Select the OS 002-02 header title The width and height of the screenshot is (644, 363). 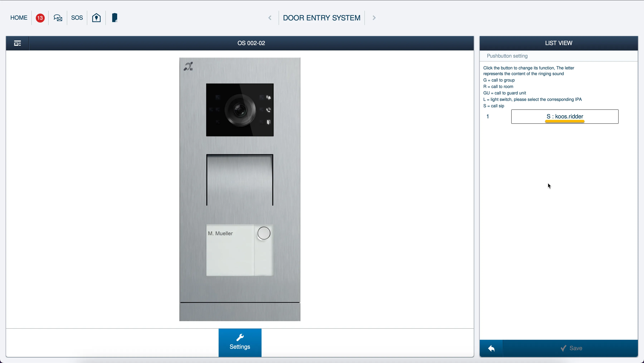(251, 43)
